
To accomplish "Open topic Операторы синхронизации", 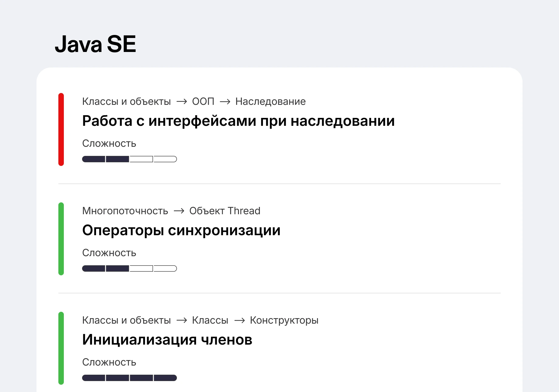I will [x=181, y=230].
